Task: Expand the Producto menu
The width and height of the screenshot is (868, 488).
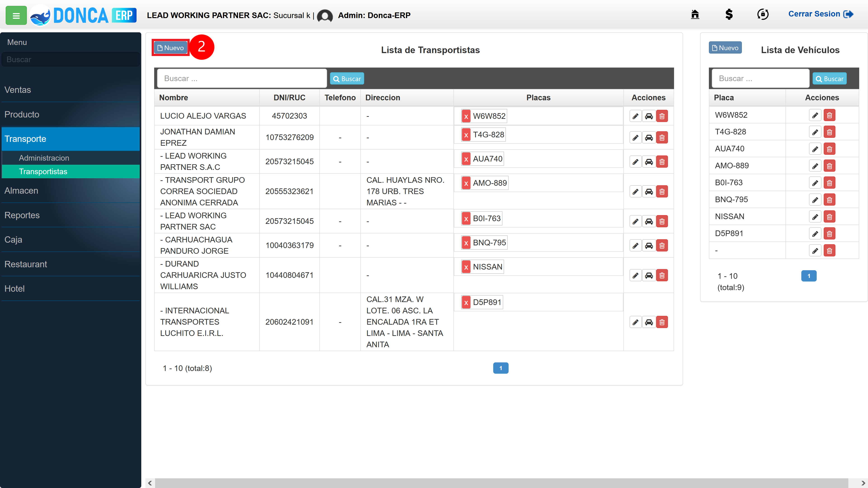Action: 71,115
